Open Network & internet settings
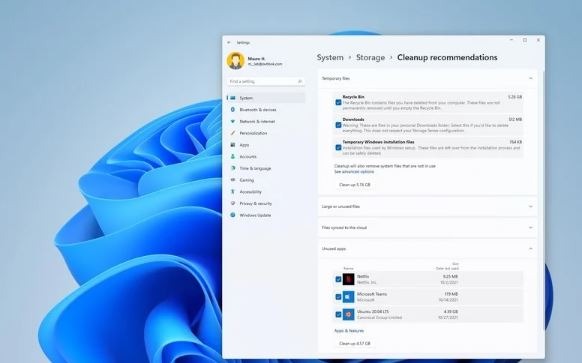The image size is (582, 363). coord(266,121)
